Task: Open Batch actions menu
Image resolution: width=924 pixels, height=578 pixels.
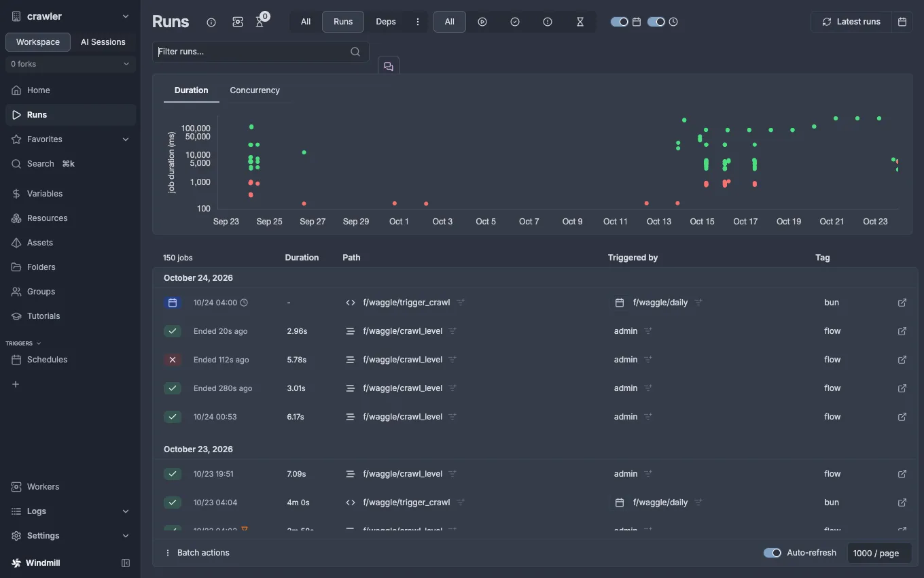Action: pos(197,553)
